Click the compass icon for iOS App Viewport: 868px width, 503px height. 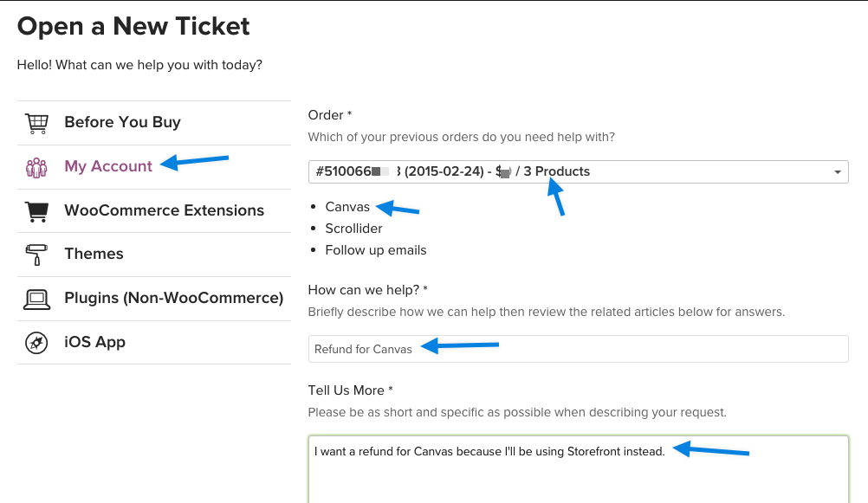pos(36,343)
